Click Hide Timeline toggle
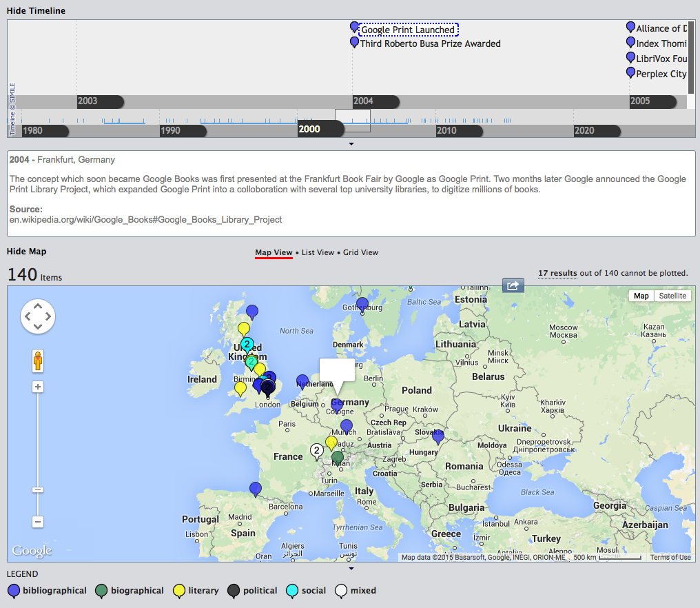 (x=36, y=11)
